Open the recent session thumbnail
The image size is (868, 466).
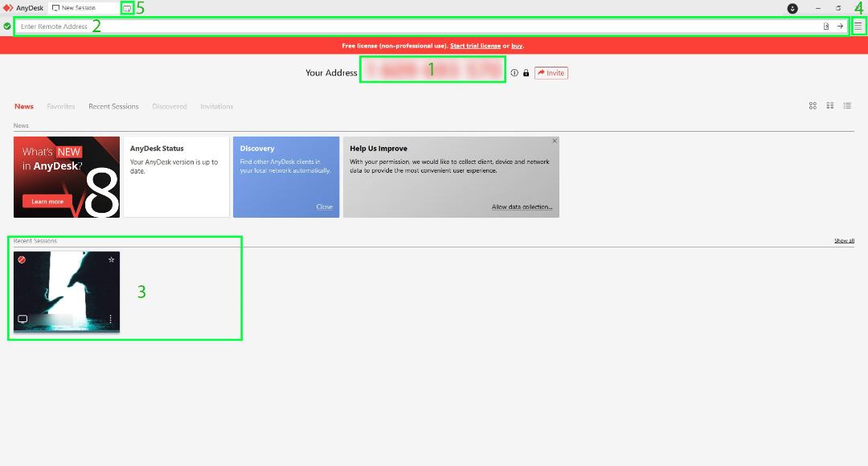(x=67, y=292)
